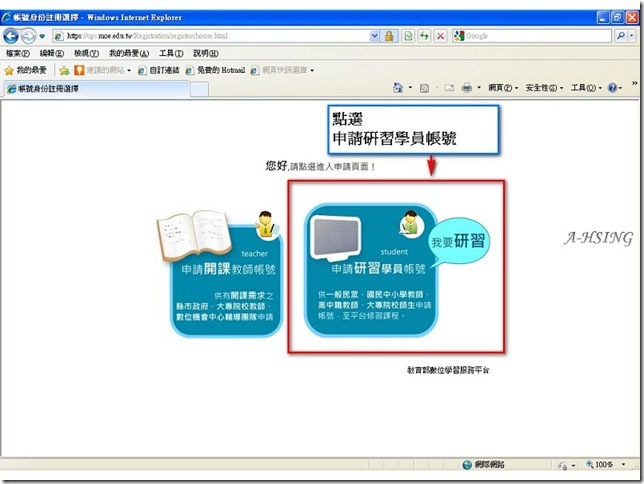Viewport: 644px width, 484px height.
Task: Open the 免費的 Hotmail link
Action: (x=215, y=71)
